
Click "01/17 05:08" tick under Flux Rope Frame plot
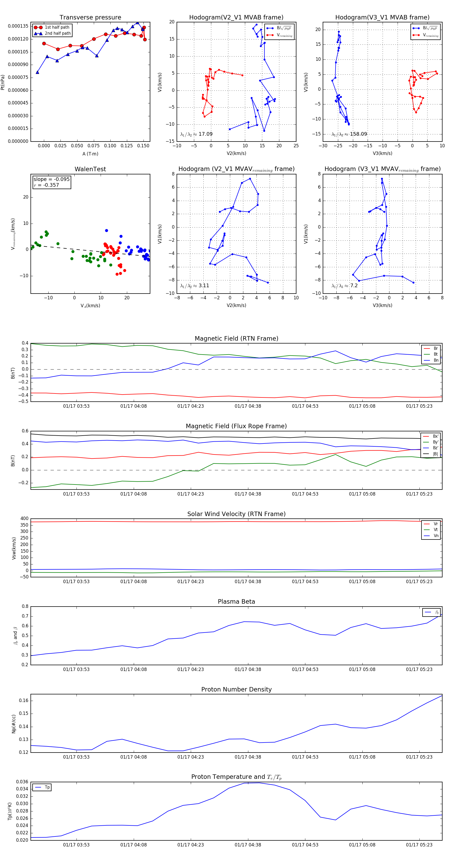coord(362,494)
